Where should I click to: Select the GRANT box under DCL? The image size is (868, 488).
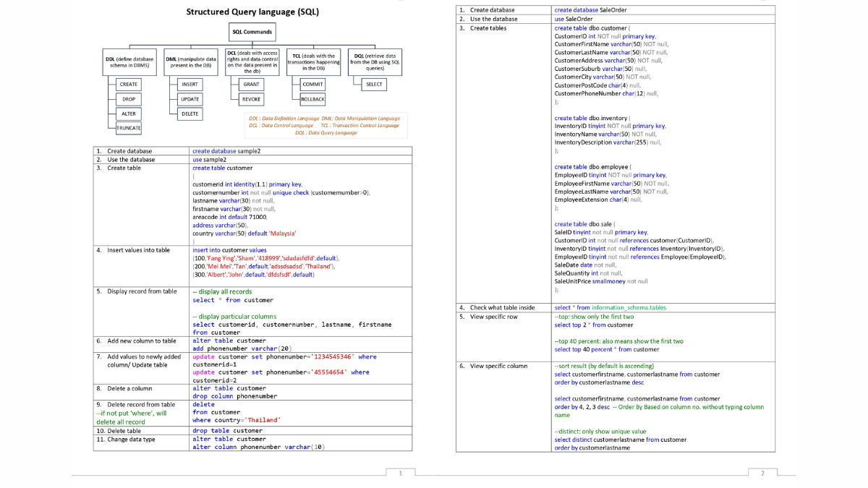tap(252, 85)
